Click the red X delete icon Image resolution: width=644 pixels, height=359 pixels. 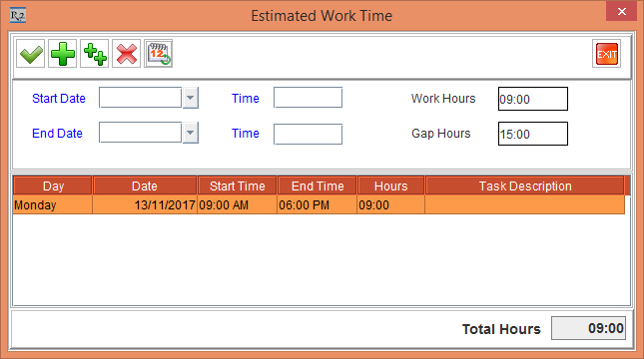click(127, 54)
